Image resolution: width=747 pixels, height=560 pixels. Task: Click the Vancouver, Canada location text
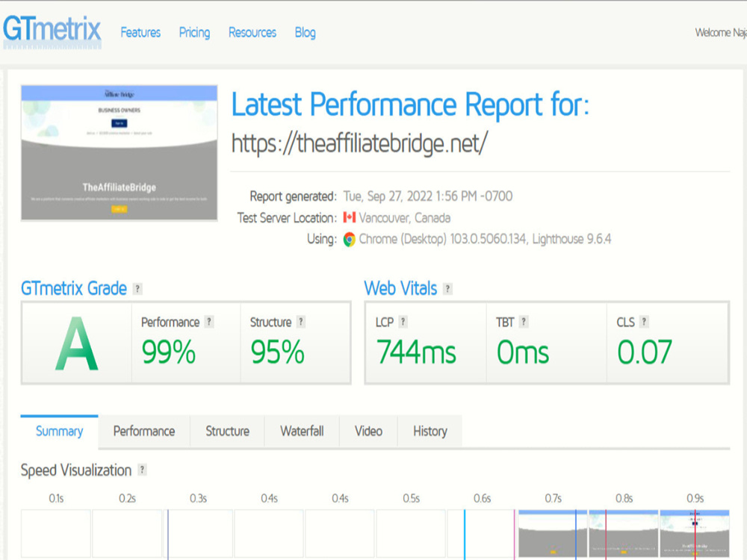[404, 218]
